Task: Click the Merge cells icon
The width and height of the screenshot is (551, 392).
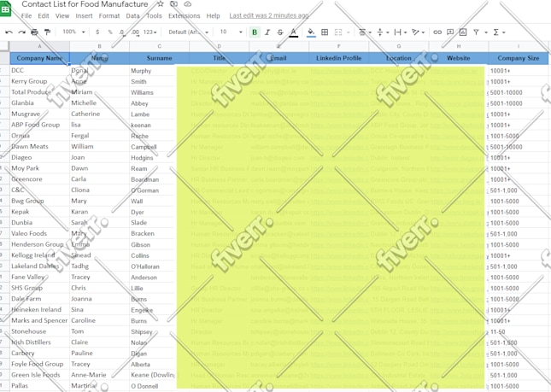Action: point(338,32)
